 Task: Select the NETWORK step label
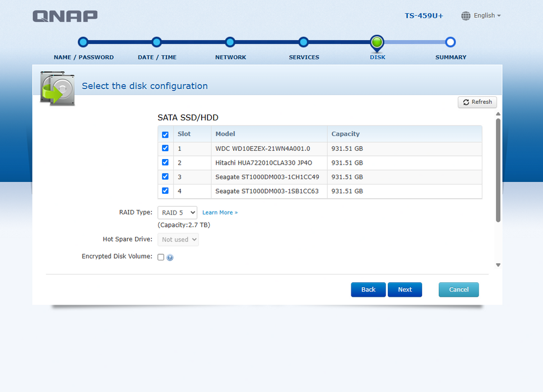tap(231, 58)
